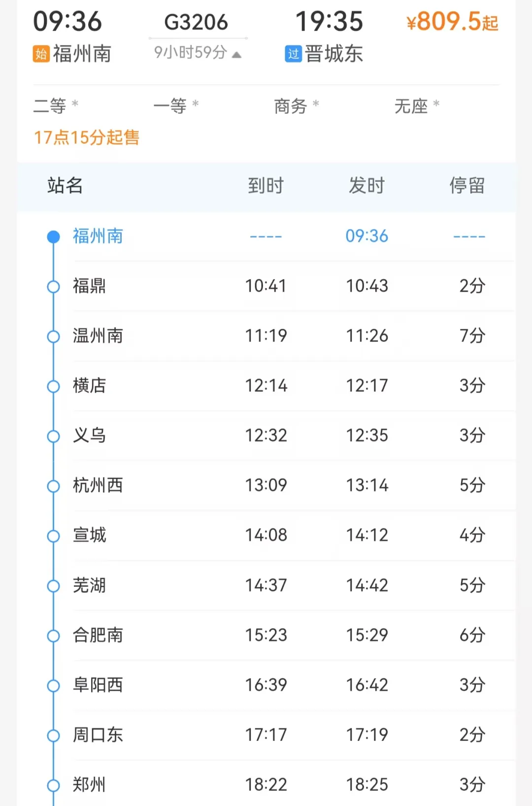The height and width of the screenshot is (806, 532).
Task: Tap the ¥809.5起 price
Action: pos(452,22)
